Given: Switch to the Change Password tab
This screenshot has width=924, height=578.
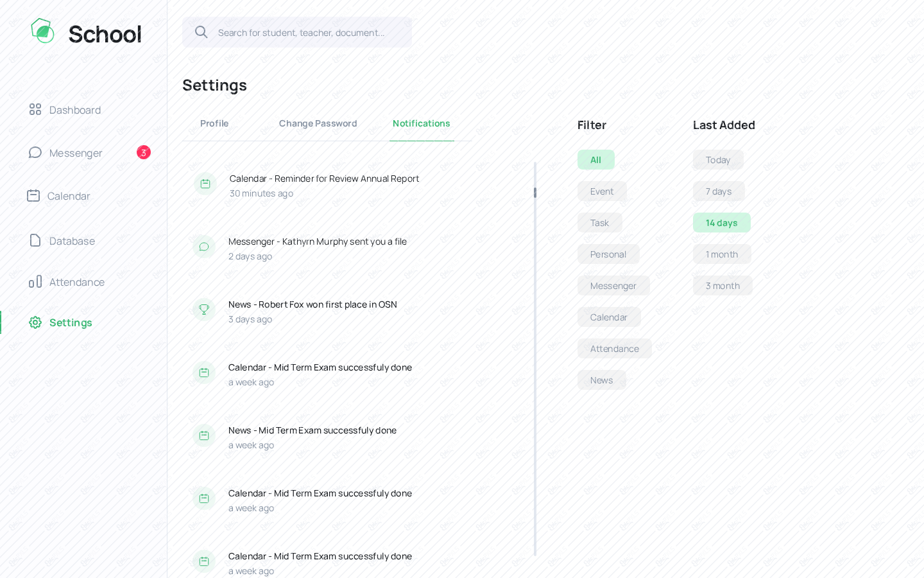Looking at the screenshot, I should coord(318,123).
